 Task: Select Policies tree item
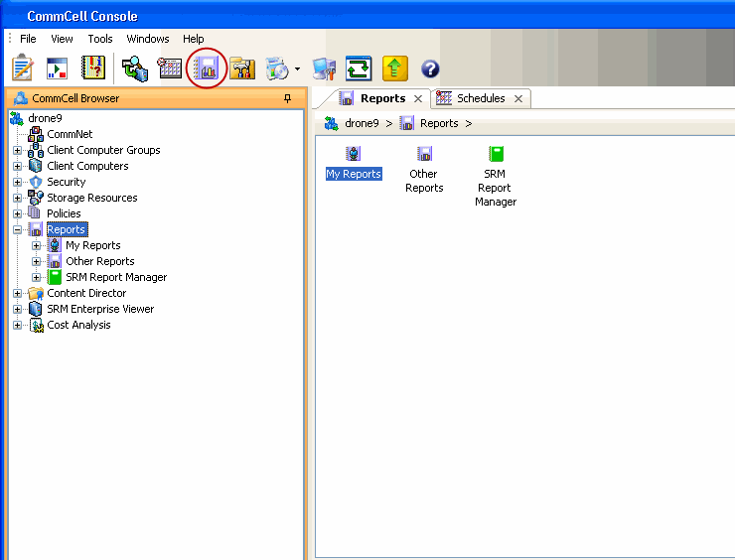click(64, 213)
